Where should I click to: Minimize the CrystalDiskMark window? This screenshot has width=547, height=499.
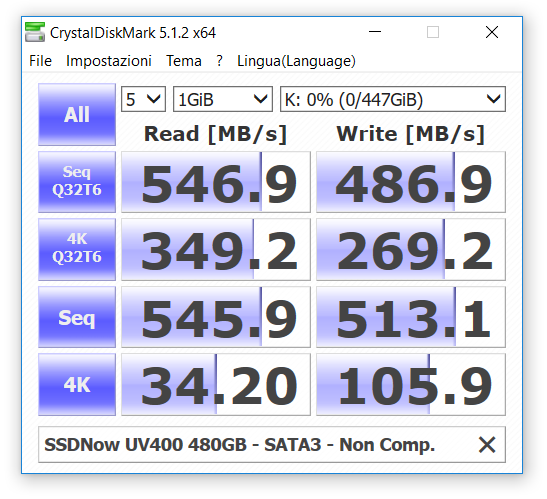pos(375,32)
